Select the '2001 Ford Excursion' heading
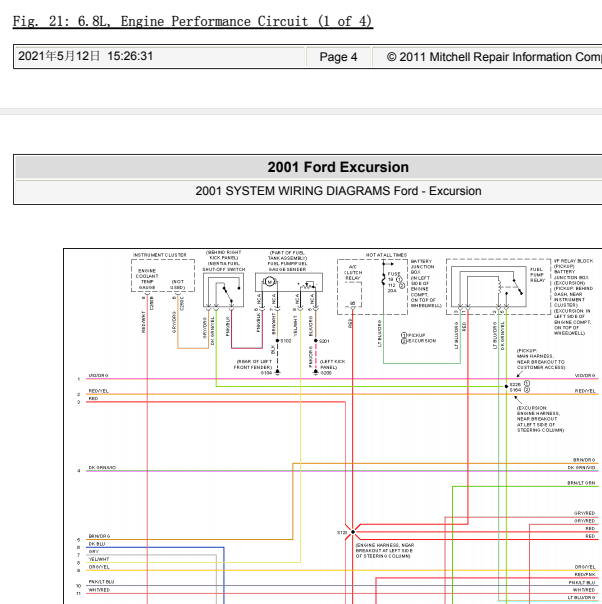Image resolution: width=602 pixels, height=604 pixels. pyautogui.click(x=338, y=167)
